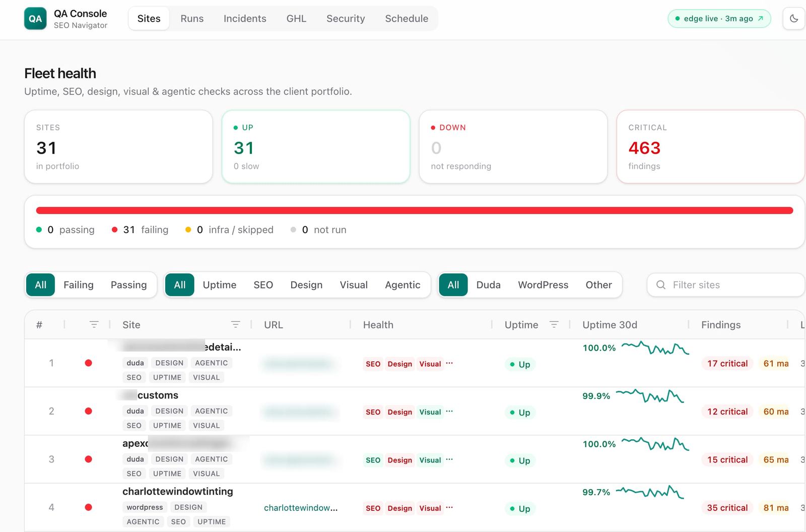Toggle dark mode moon icon
The width and height of the screenshot is (806, 532).
[794, 19]
